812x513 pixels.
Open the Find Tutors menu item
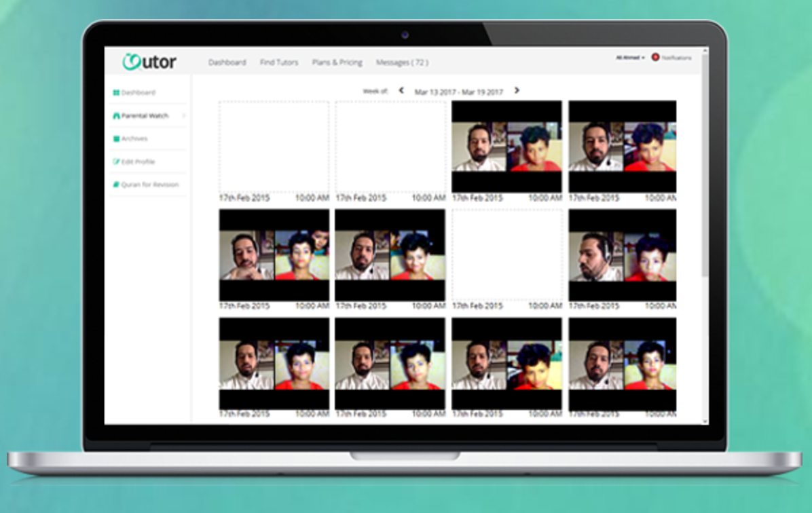[x=278, y=62]
